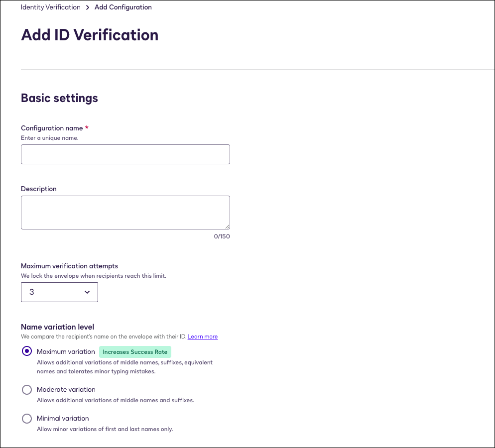Click the Maximum verification attempts label
Image resolution: width=495 pixels, height=448 pixels.
click(69, 266)
